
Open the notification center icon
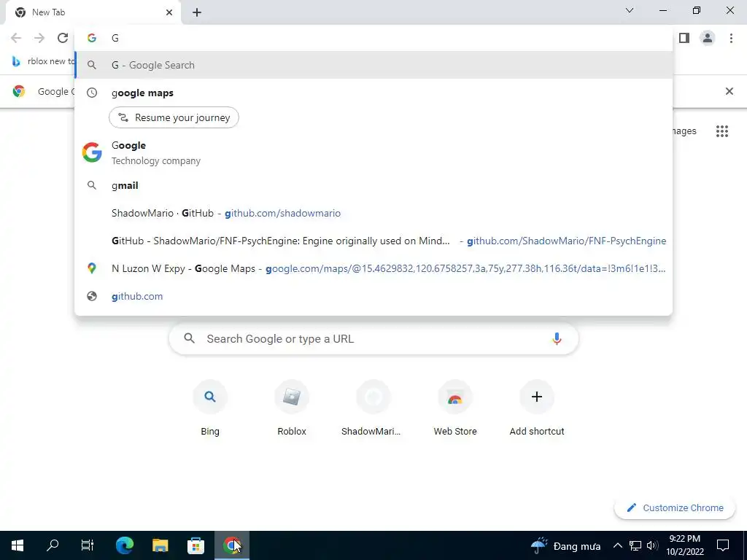(x=723, y=545)
